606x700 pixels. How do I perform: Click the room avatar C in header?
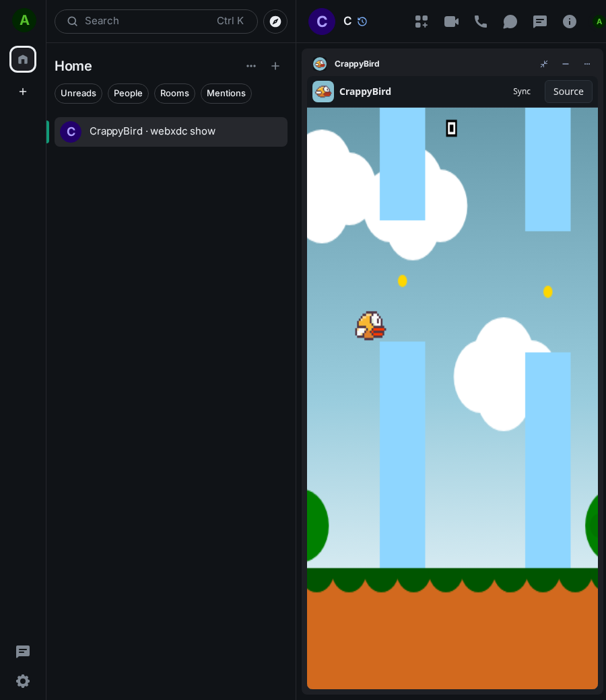click(322, 22)
